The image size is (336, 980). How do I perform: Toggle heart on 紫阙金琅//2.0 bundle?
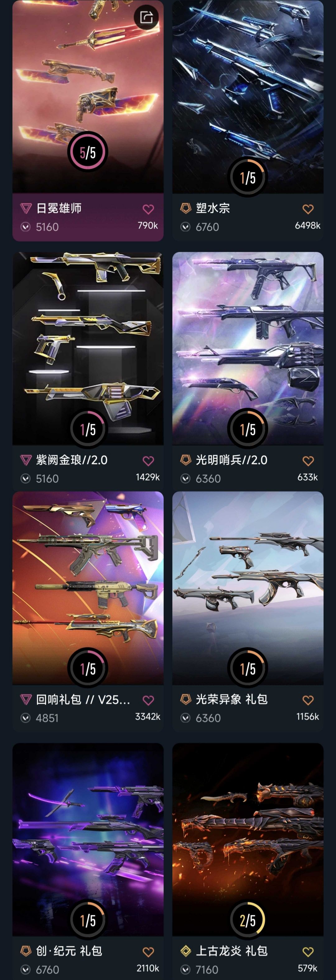[148, 461]
